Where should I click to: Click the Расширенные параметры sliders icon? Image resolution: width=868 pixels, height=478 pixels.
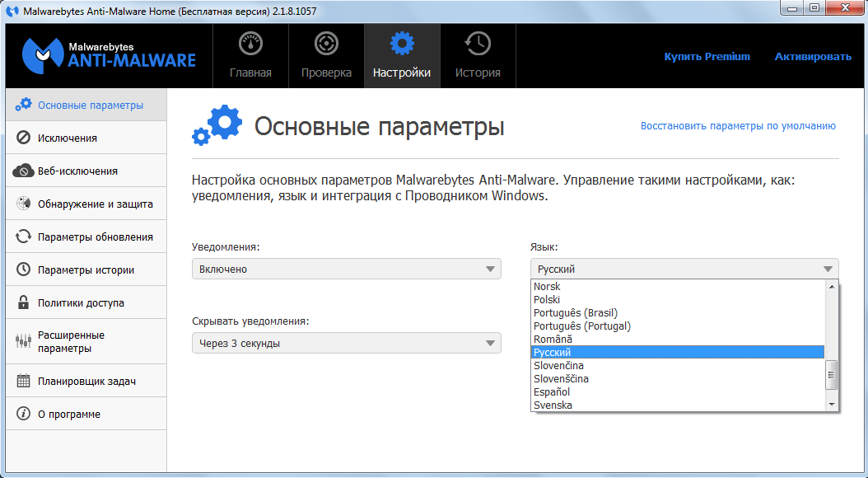[x=23, y=341]
